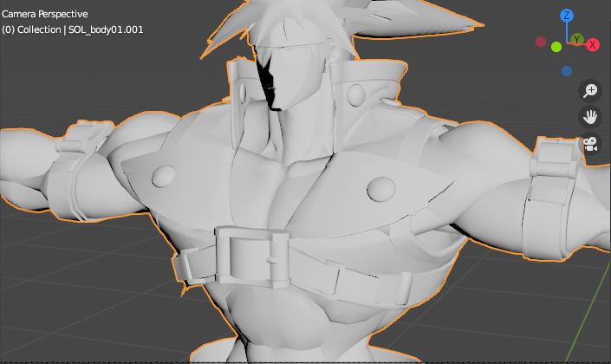Image resolution: width=611 pixels, height=364 pixels.
Task: Snap view to the Y axis
Action: point(577,39)
